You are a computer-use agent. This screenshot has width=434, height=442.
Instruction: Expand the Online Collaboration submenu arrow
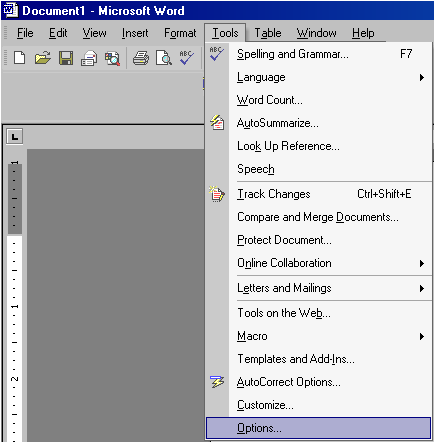422,263
